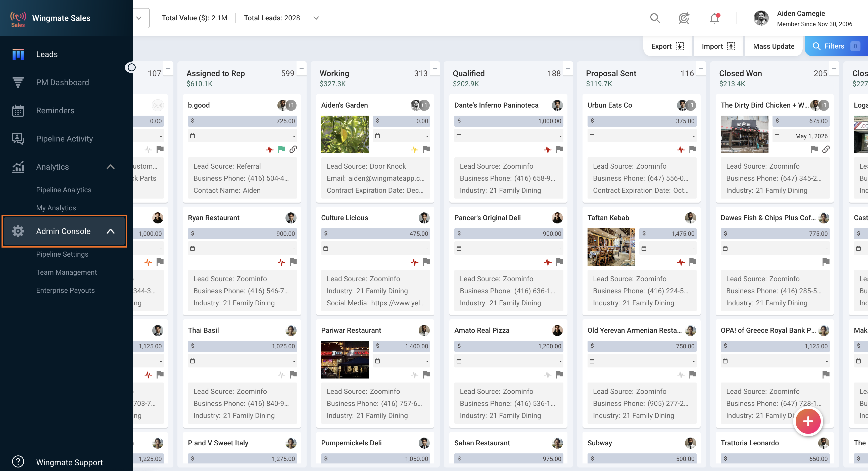The image size is (868, 471).
Task: Click the flag icon on Culture Licious card
Action: 426,262
